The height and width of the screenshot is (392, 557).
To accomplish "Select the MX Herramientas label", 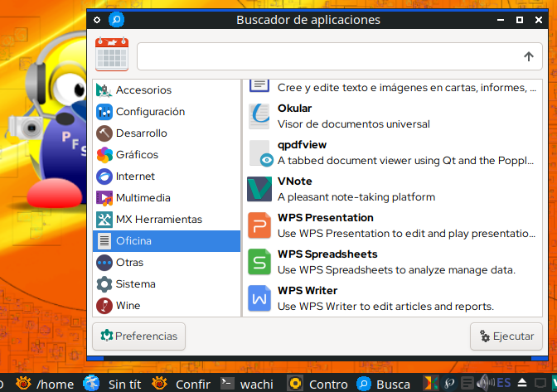I will [159, 220].
